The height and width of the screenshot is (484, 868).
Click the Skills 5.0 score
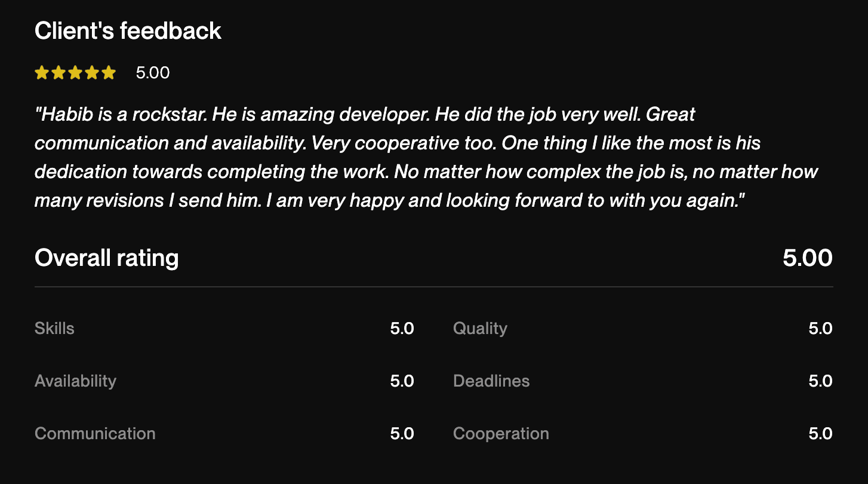pyautogui.click(x=402, y=329)
